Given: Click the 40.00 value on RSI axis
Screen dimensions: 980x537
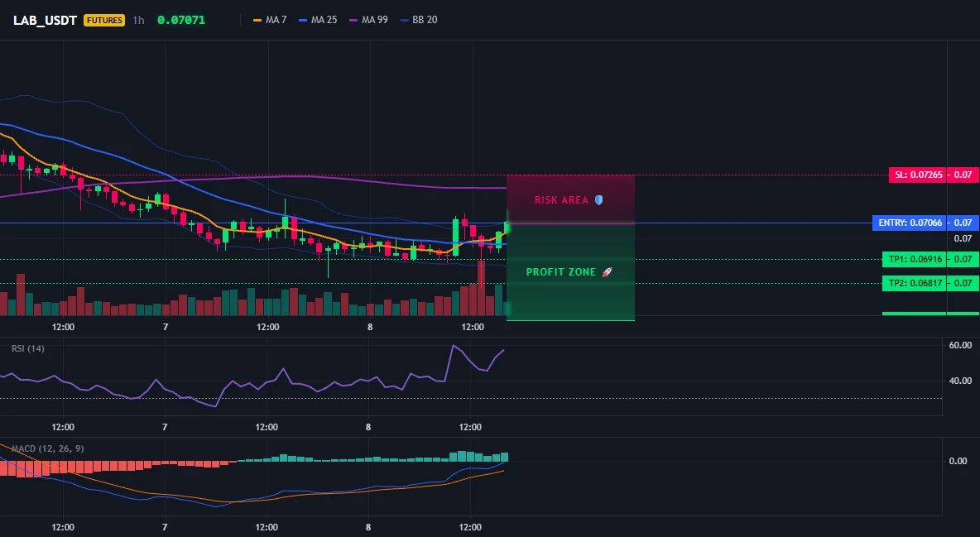Looking at the screenshot, I should (x=960, y=380).
